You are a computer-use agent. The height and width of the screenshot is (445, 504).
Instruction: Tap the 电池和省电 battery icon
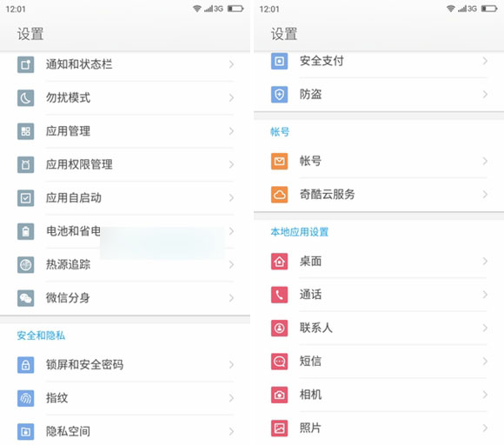pyautogui.click(x=26, y=231)
